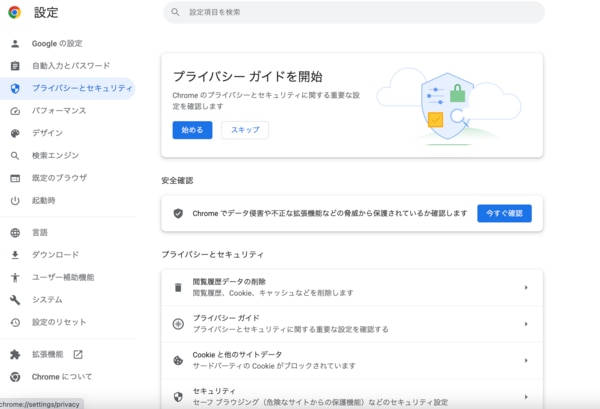Click the palette icon for デザイン
Screen dimensions: 600x409
click(x=15, y=133)
